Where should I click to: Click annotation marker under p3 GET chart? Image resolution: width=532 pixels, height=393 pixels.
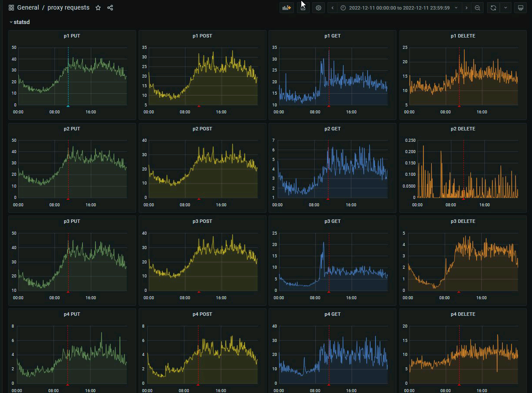point(329,291)
